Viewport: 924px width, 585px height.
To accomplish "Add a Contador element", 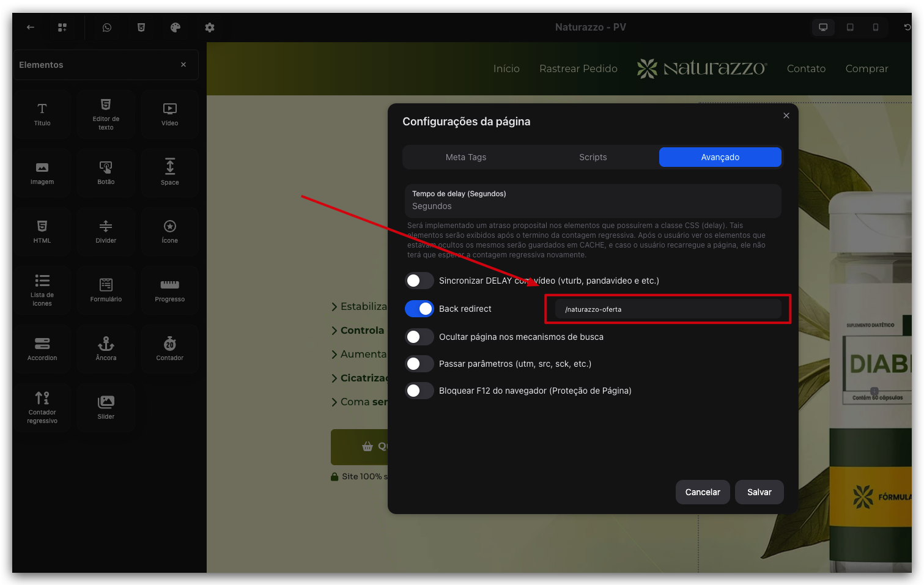I will point(170,349).
